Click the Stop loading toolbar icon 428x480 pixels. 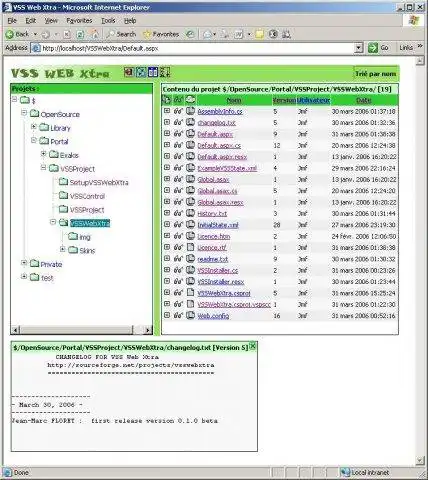67,34
